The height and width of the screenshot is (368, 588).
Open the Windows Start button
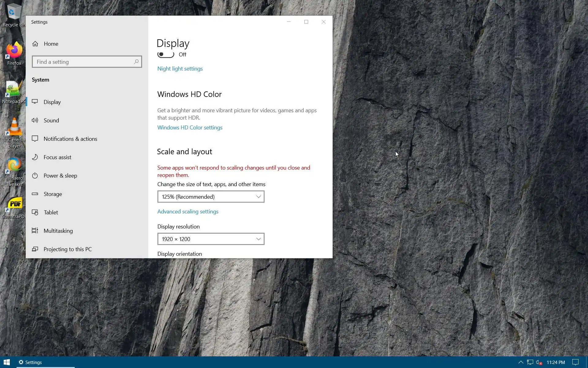pyautogui.click(x=7, y=362)
